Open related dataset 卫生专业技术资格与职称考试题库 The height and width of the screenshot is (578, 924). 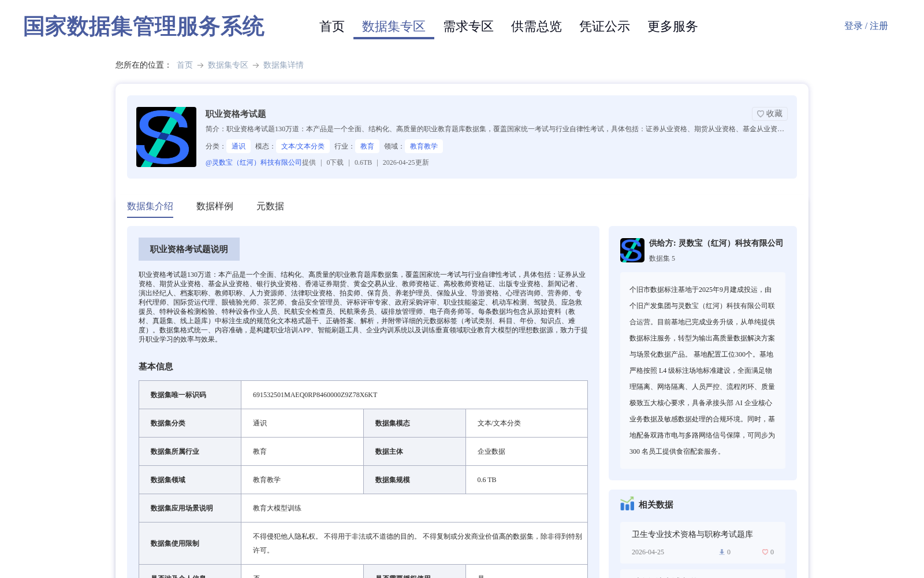point(692,535)
